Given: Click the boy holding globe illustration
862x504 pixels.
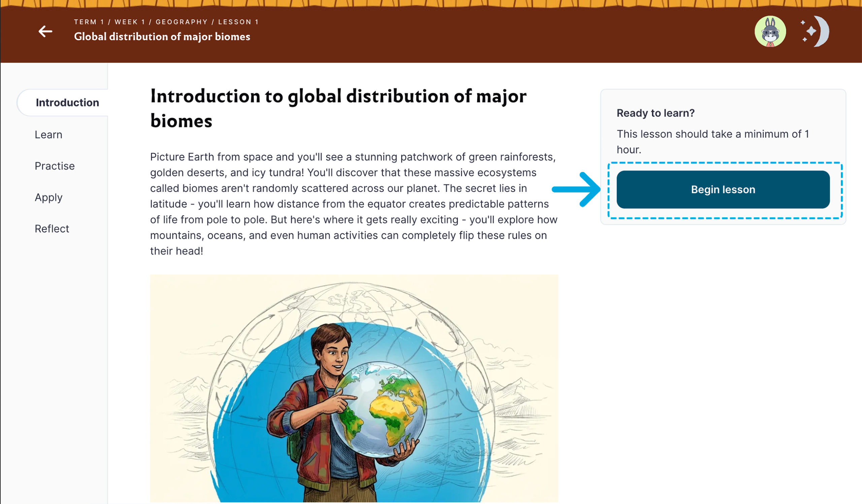Looking at the screenshot, I should [x=354, y=389].
